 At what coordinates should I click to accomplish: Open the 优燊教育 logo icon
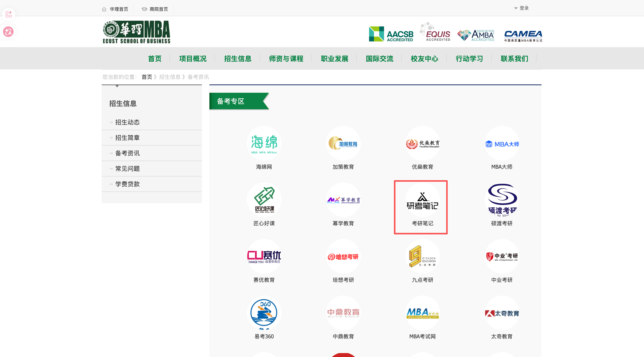tap(423, 143)
